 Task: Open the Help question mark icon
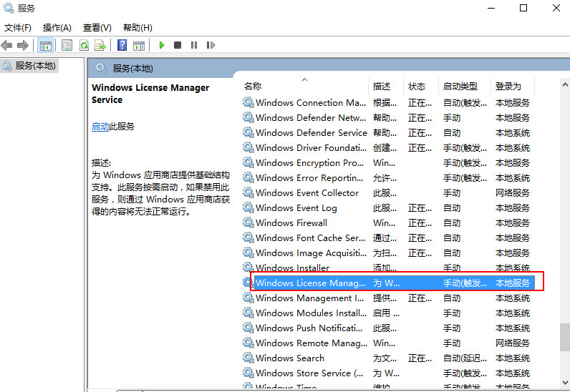point(122,45)
